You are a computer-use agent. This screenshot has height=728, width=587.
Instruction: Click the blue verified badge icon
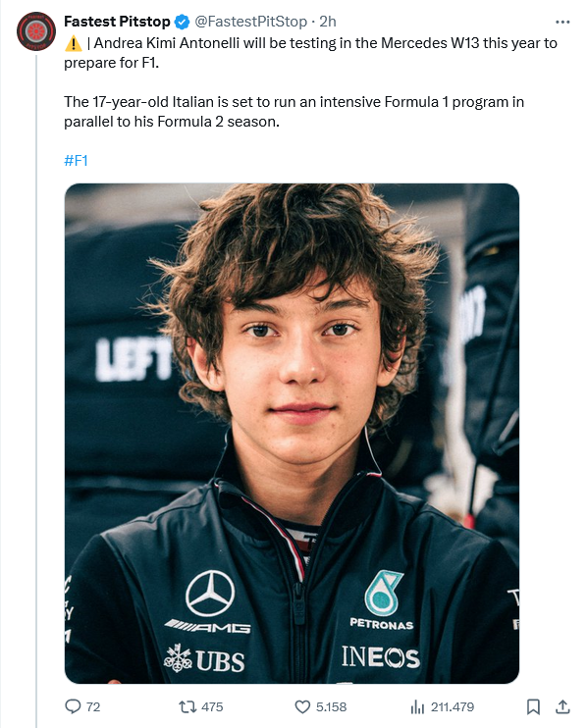tap(182, 22)
